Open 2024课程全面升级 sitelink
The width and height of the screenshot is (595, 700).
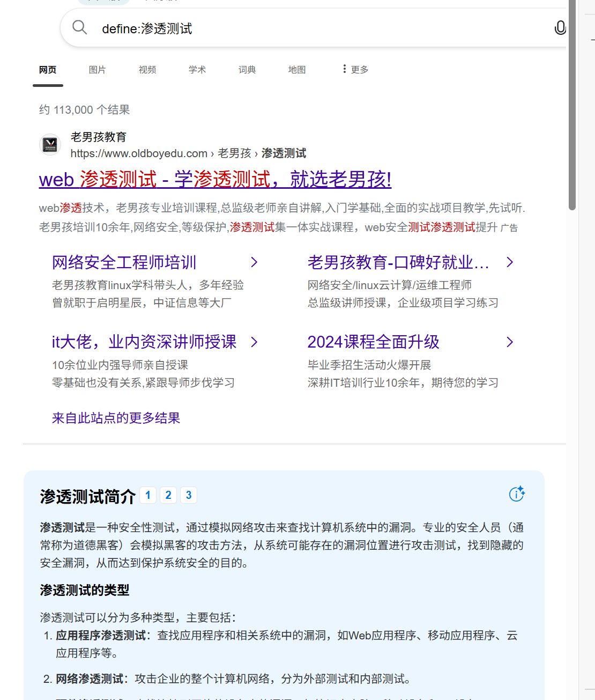point(374,342)
